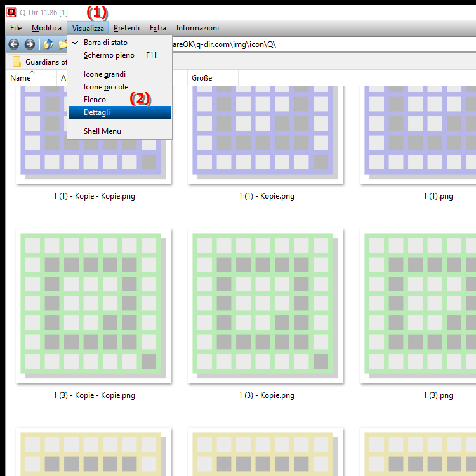The height and width of the screenshot is (476, 476).
Task: Click the Q-Dir application icon in title bar
Action: [x=11, y=13]
